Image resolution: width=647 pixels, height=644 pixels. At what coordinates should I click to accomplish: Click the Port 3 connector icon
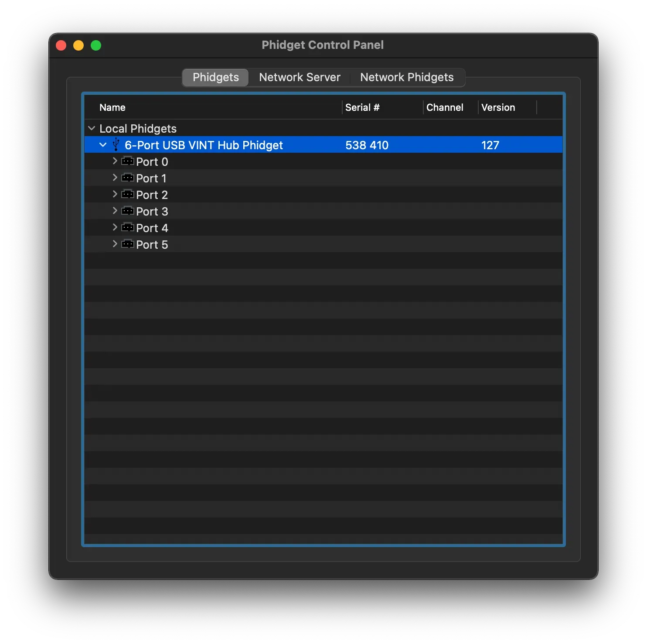click(x=128, y=211)
